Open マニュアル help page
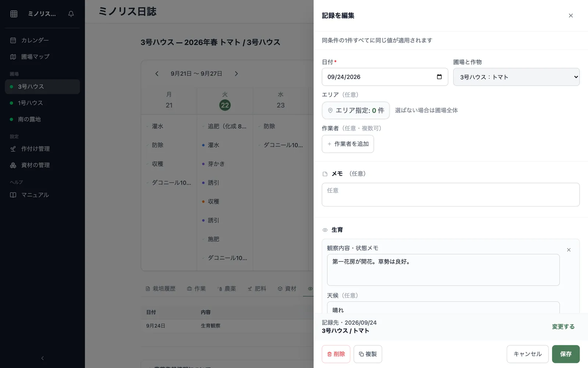This screenshot has height=368, width=588. coord(42,195)
